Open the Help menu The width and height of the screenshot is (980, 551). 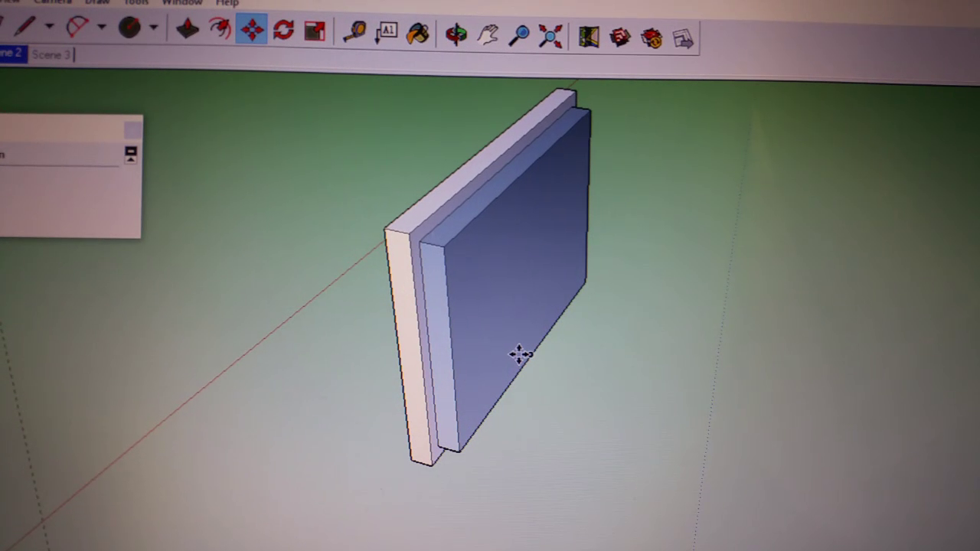[x=227, y=3]
